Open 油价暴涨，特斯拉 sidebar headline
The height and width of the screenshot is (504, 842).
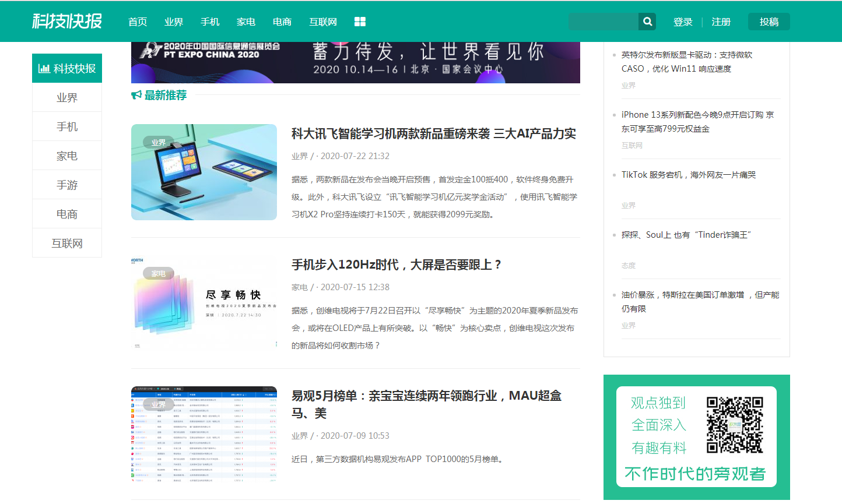(700, 302)
